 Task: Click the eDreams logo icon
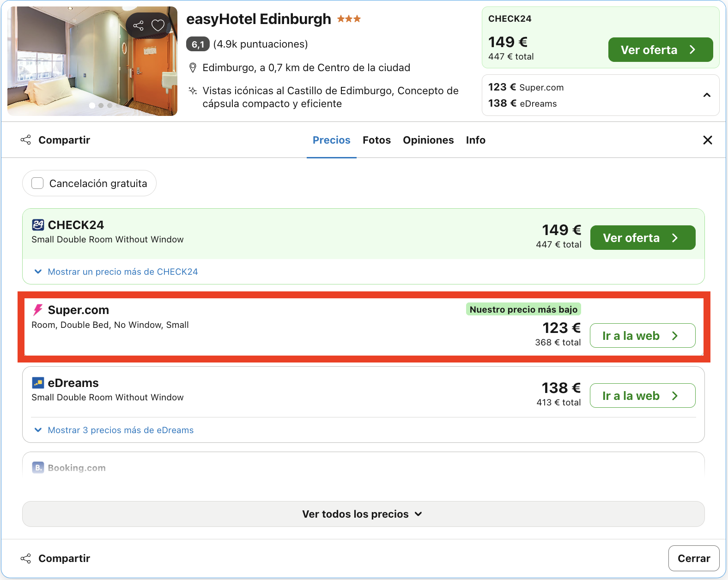coord(38,383)
